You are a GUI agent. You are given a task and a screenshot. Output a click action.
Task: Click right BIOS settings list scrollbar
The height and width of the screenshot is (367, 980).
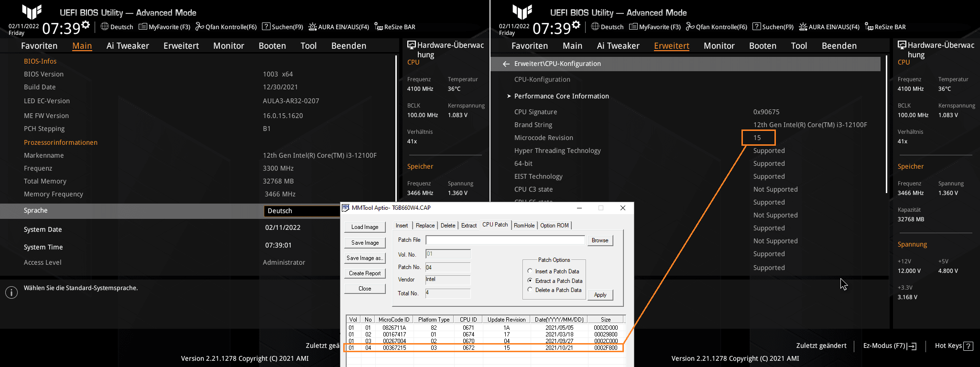pyautogui.click(x=887, y=124)
